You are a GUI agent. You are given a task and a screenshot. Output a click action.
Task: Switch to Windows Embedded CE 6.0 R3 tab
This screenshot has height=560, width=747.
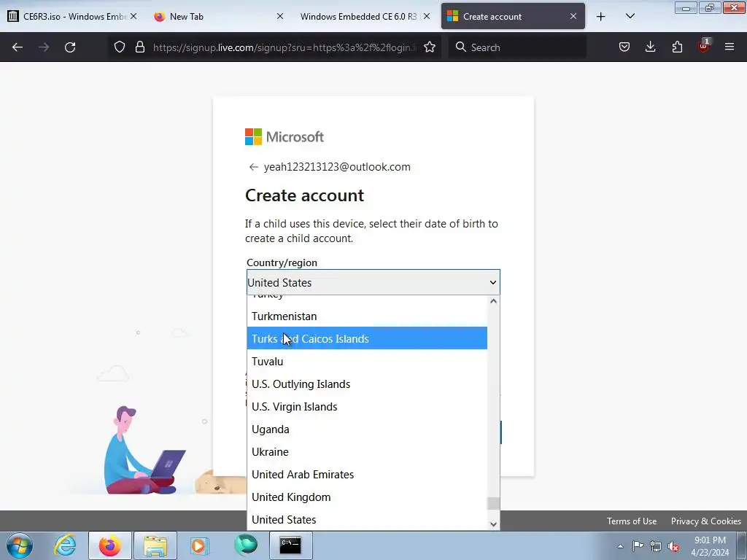[x=366, y=17]
